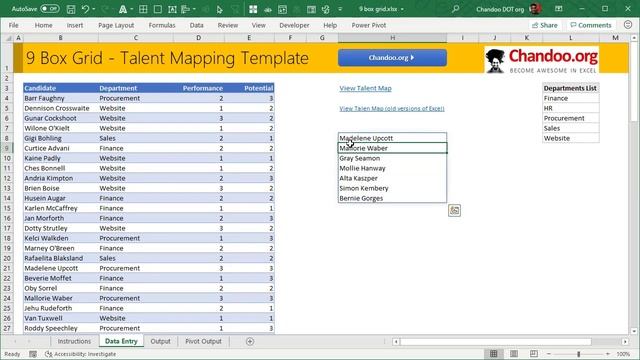Follow the View Talent Map link
The width and height of the screenshot is (640, 360).
(365, 88)
